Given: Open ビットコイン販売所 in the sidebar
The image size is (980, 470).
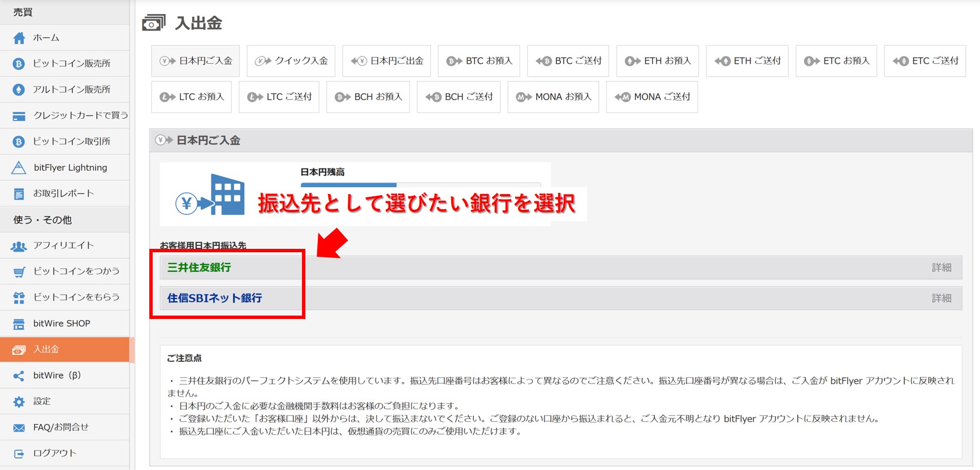Looking at the screenshot, I should point(64,64).
